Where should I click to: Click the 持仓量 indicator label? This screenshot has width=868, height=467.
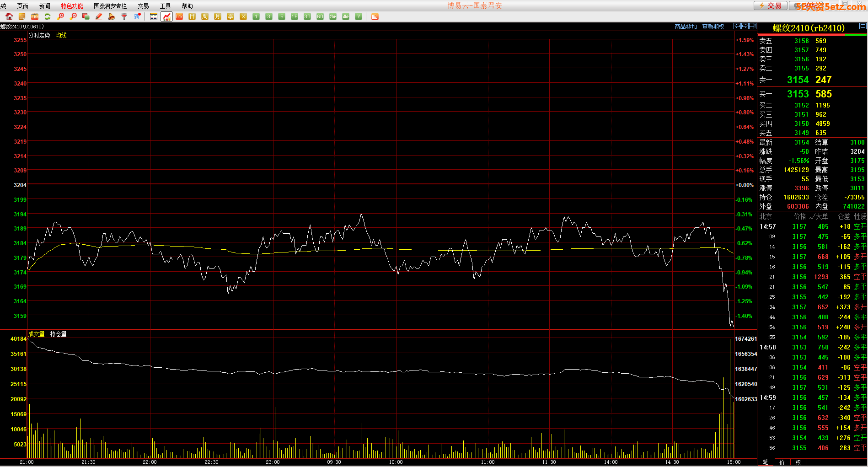[x=58, y=334]
